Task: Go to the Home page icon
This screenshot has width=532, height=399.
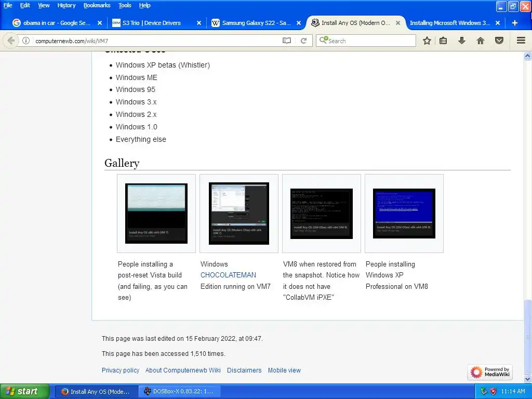Action: click(x=481, y=41)
